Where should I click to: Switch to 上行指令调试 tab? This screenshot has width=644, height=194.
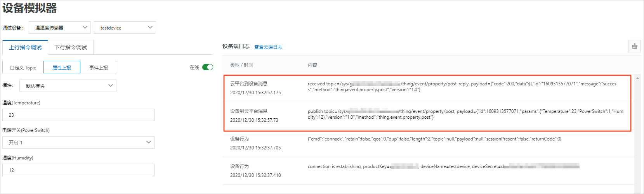[25, 47]
